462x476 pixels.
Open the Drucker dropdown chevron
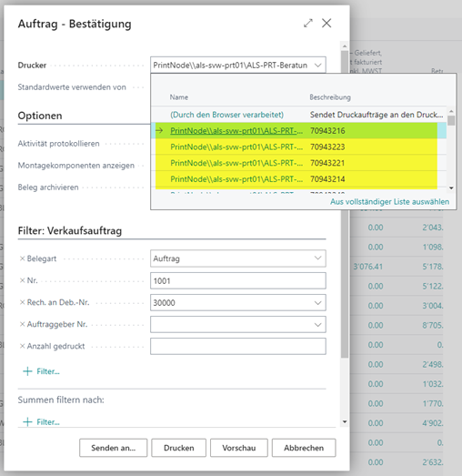pos(317,65)
